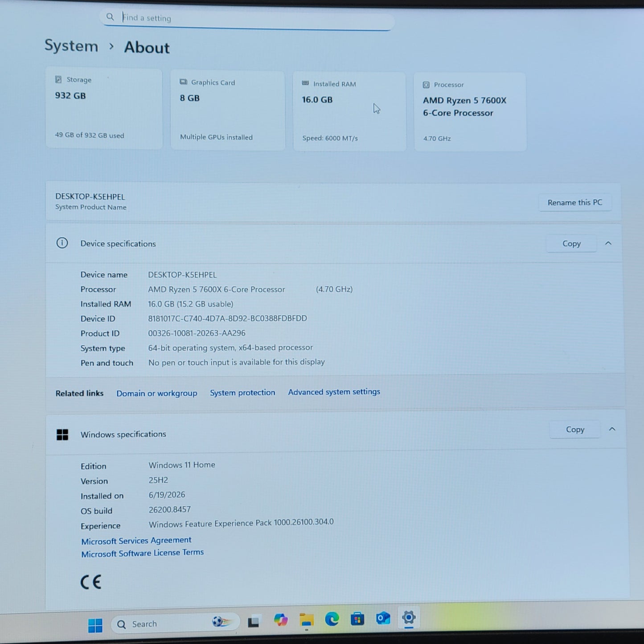Open Microsoft Store from taskbar
Image resolution: width=644 pixels, height=644 pixels.
(x=357, y=619)
